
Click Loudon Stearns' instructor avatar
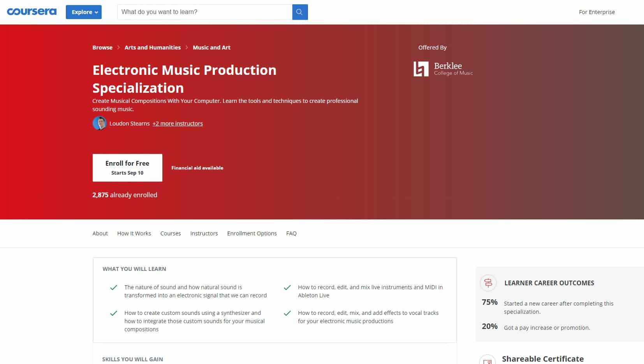[100, 123]
